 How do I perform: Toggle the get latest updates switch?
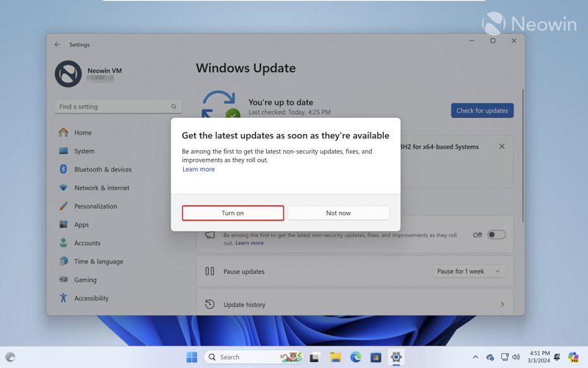496,235
